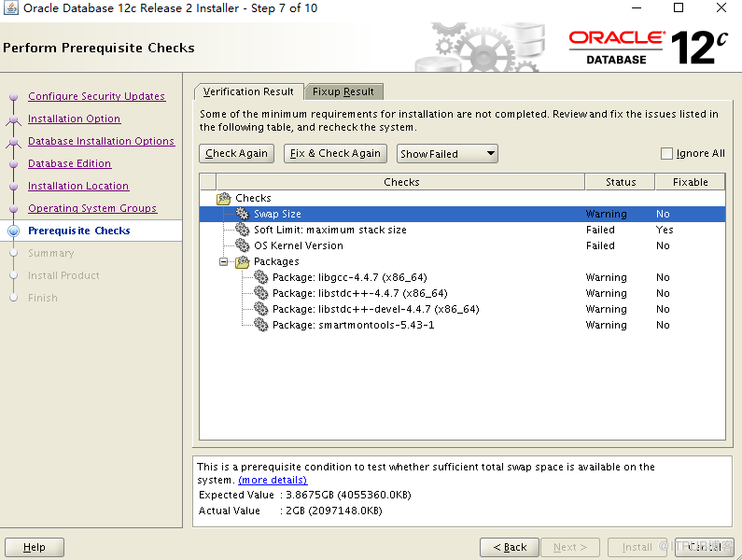This screenshot has width=742, height=560.
Task: Click gear icon of OS Kernel Version
Action: click(x=243, y=245)
